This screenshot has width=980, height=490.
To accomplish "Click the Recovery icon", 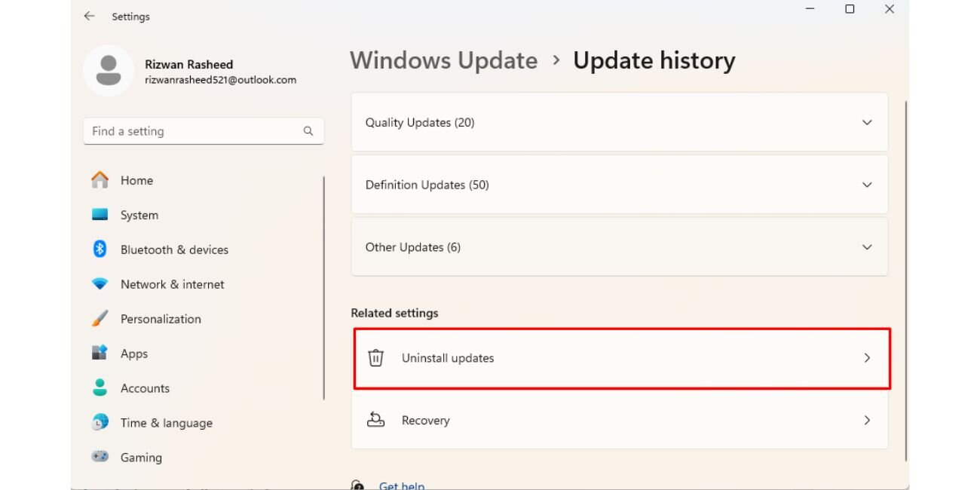I will 375,421.
